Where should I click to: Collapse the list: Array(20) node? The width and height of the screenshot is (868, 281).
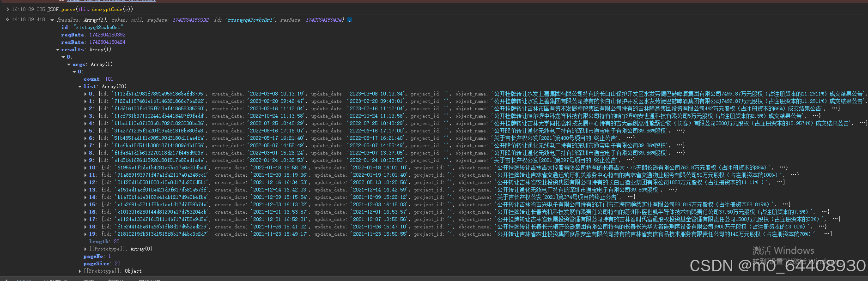80,87
